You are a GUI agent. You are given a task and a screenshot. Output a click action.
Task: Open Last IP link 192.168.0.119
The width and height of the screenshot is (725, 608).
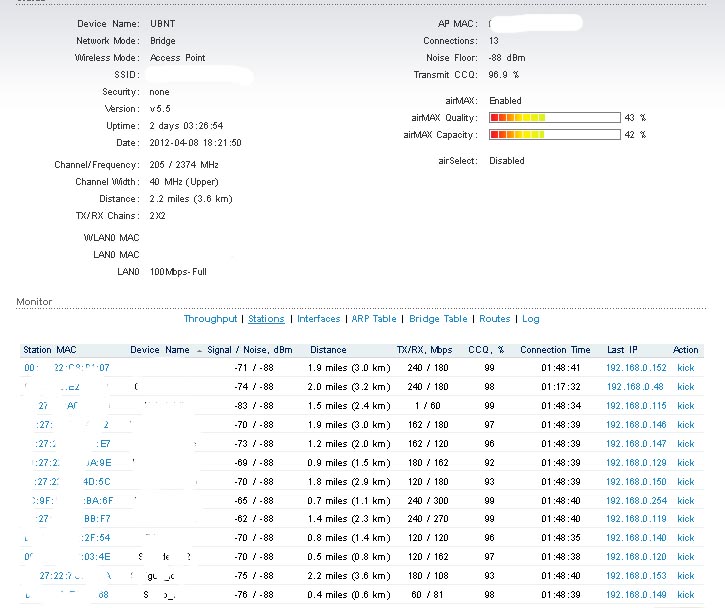(636, 519)
